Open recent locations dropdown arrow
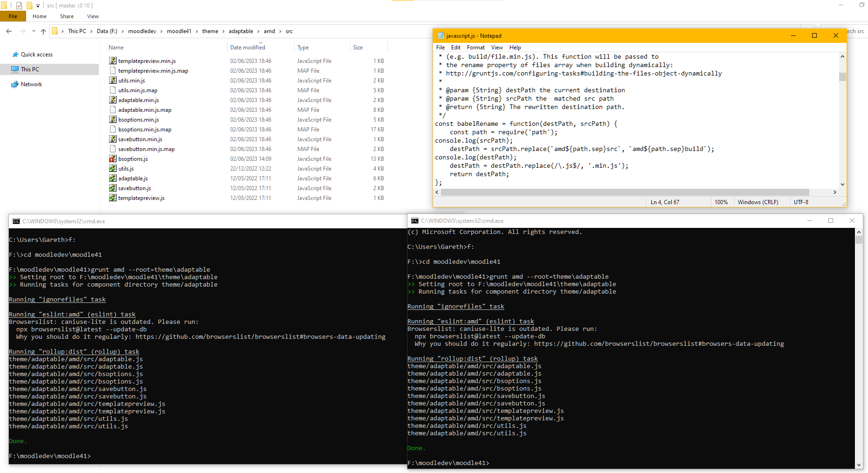This screenshot has width=868, height=473. click(34, 31)
